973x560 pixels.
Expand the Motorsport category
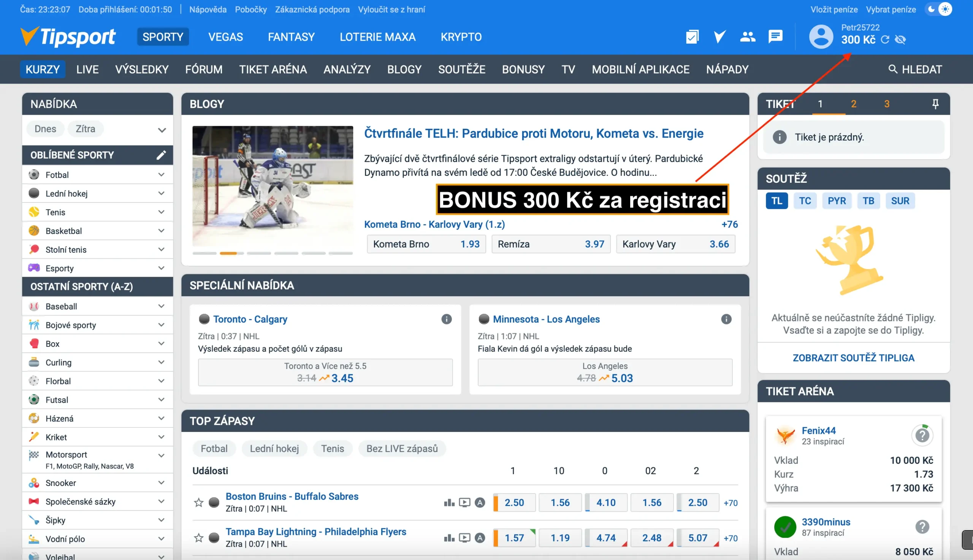coord(161,456)
